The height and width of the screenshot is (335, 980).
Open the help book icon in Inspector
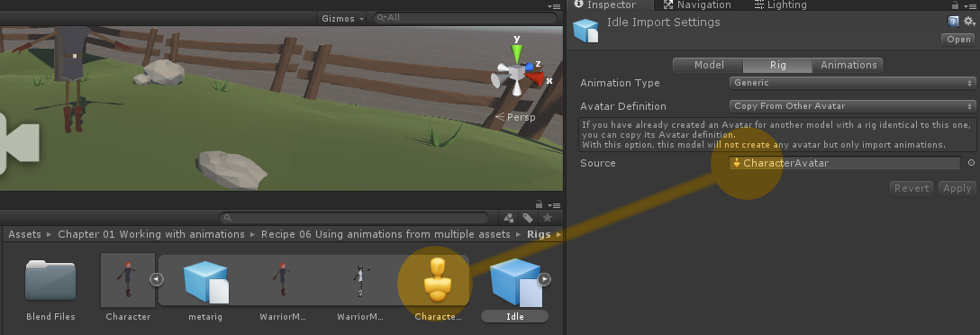tap(953, 22)
